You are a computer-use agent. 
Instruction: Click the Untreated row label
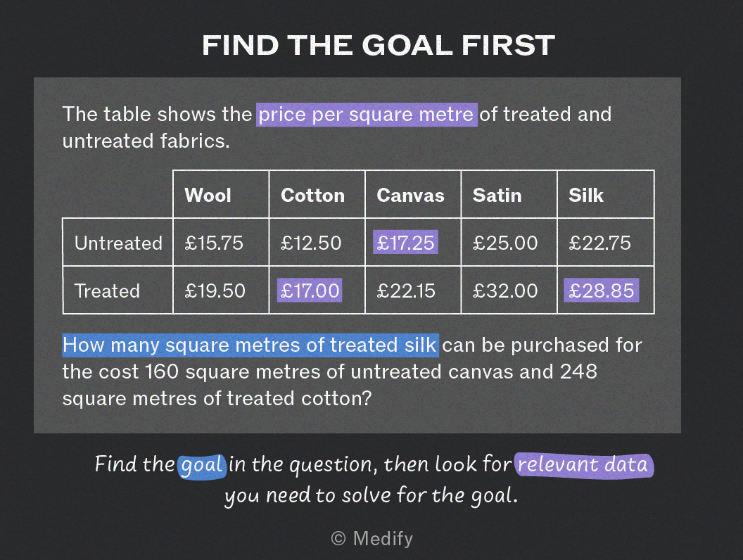118,243
